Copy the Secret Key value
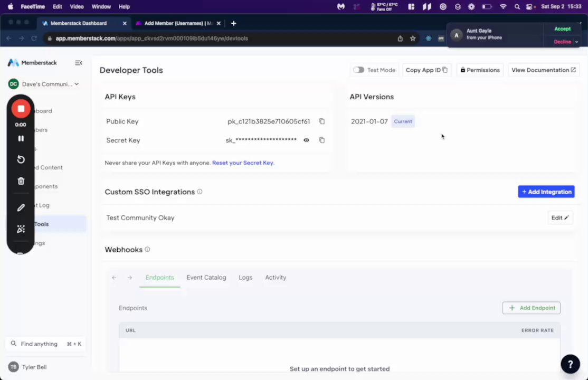 [322, 140]
